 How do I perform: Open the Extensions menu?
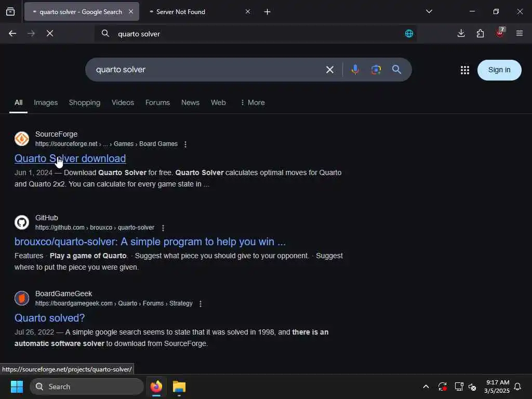[480, 33]
